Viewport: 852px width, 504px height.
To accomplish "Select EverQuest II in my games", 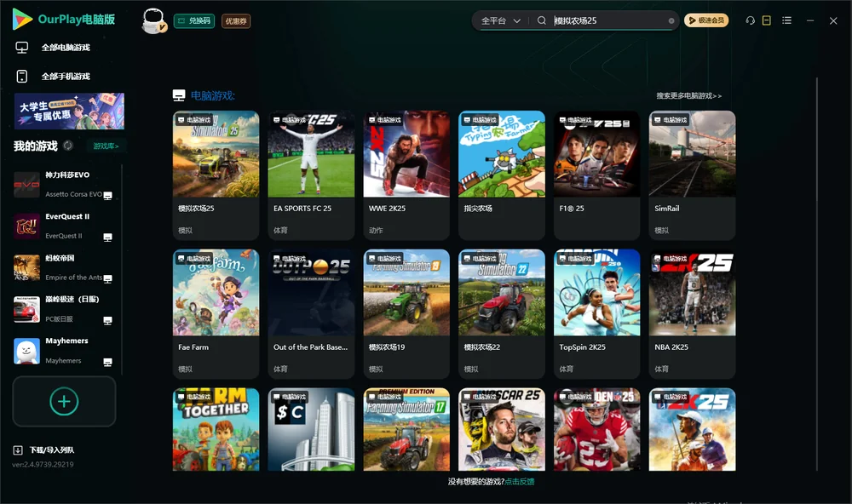I will 64,226.
